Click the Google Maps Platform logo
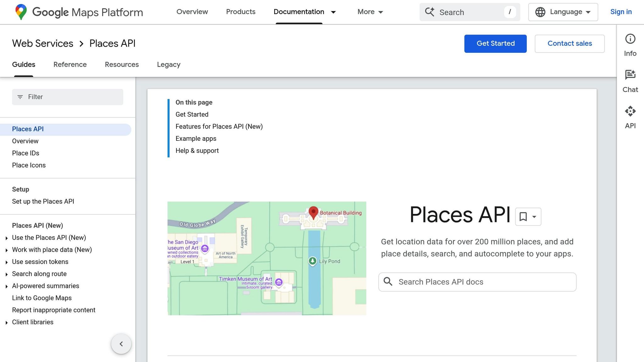Image resolution: width=644 pixels, height=362 pixels. click(79, 12)
